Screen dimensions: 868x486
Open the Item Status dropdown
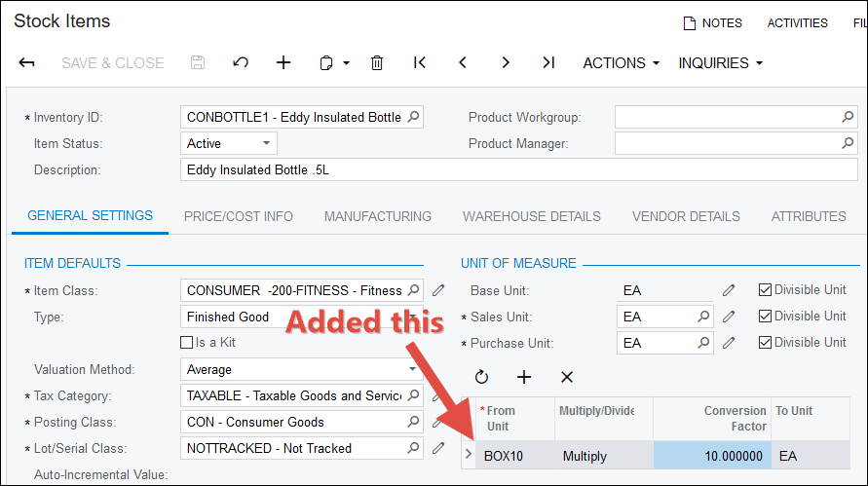click(266, 144)
